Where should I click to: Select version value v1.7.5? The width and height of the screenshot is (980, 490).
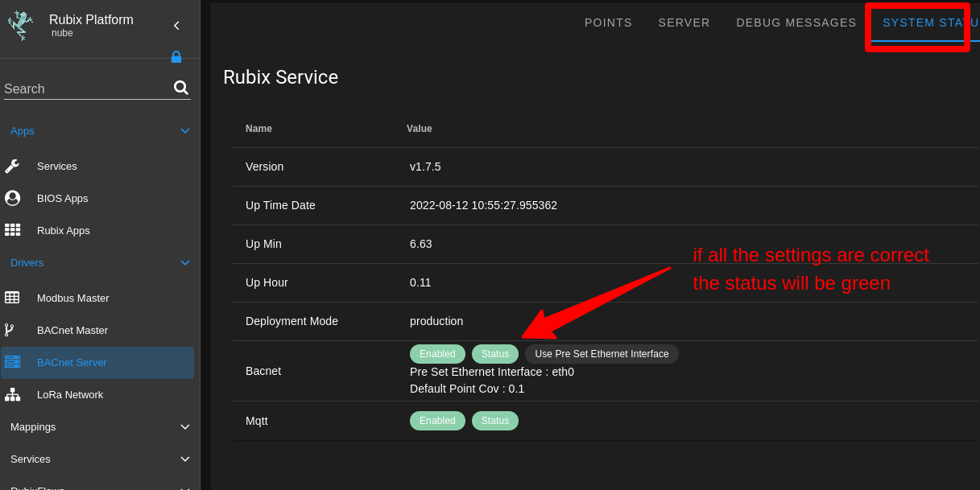pyautogui.click(x=425, y=167)
